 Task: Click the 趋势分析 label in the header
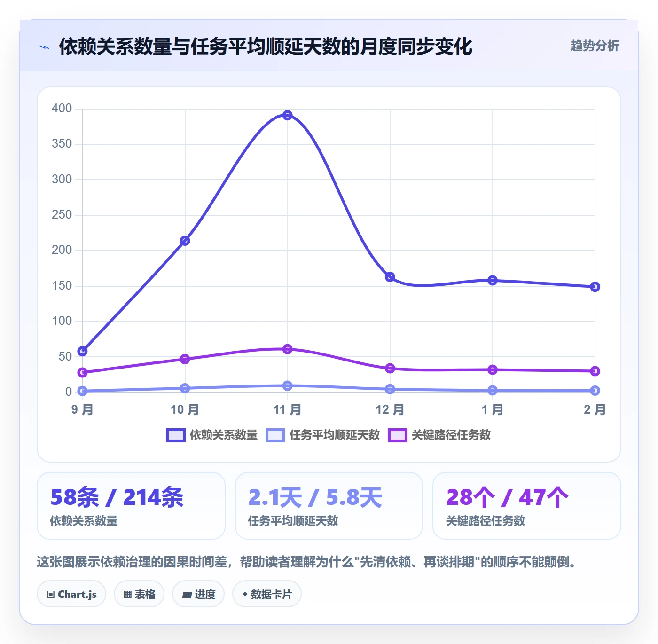[x=595, y=46]
